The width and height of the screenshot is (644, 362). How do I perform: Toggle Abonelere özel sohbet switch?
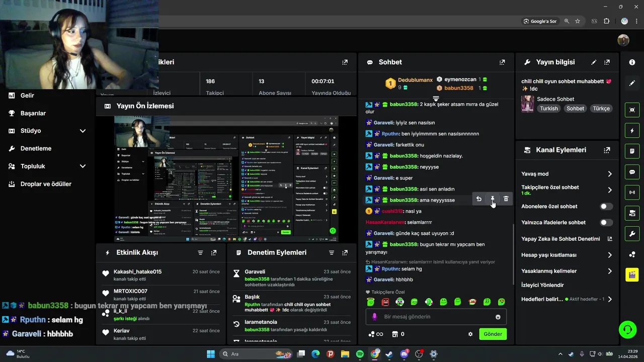(x=606, y=207)
